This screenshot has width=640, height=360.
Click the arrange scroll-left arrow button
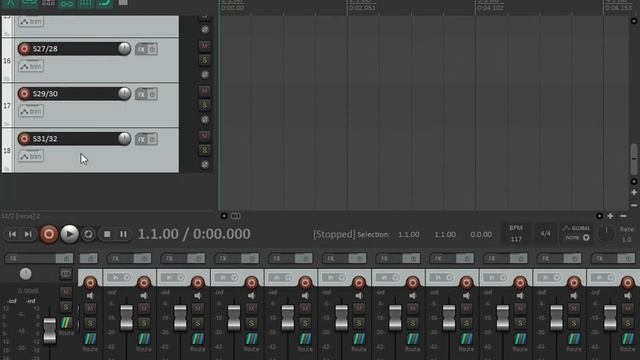click(224, 216)
